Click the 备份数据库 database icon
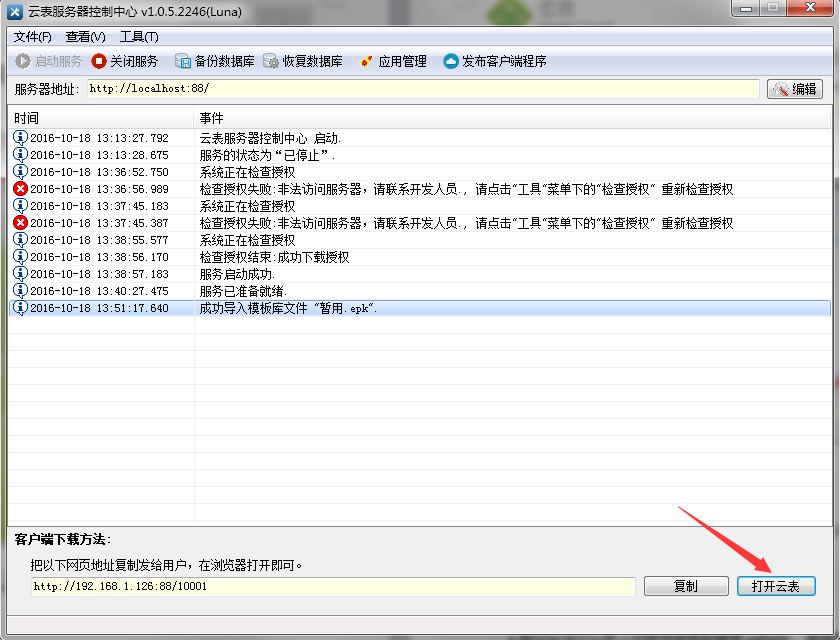Viewport: 840px width, 640px height. 183,61
